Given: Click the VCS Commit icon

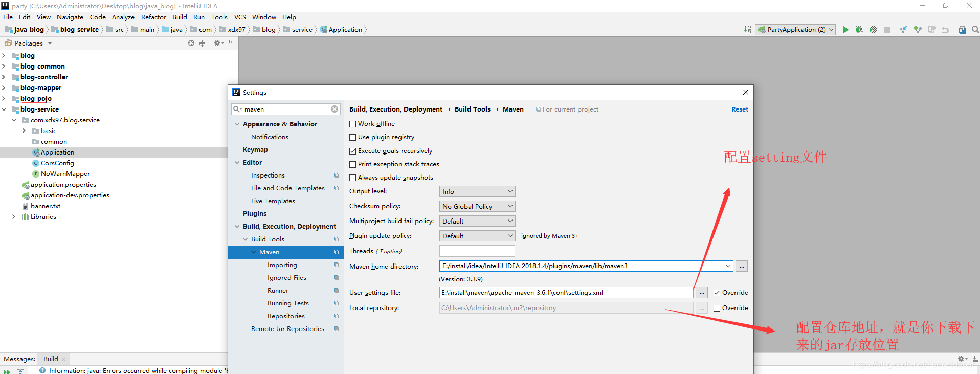Looking at the screenshot, I should click(x=918, y=30).
